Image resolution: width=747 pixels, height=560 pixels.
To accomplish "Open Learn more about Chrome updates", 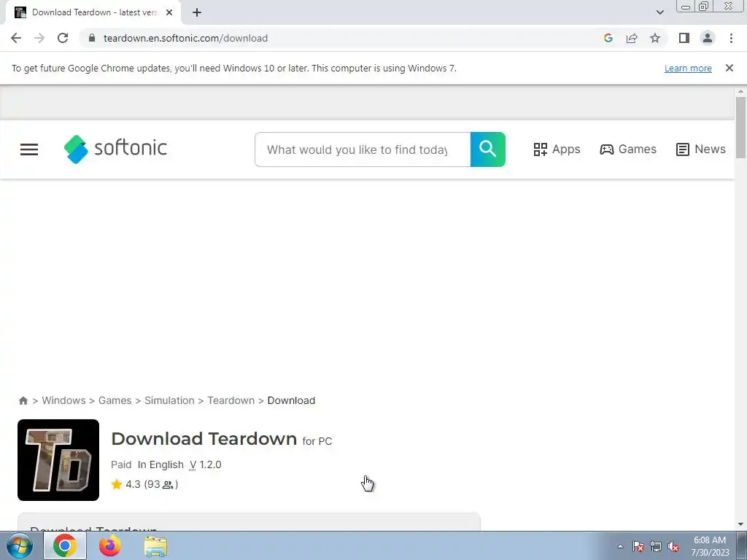I will [x=688, y=68].
